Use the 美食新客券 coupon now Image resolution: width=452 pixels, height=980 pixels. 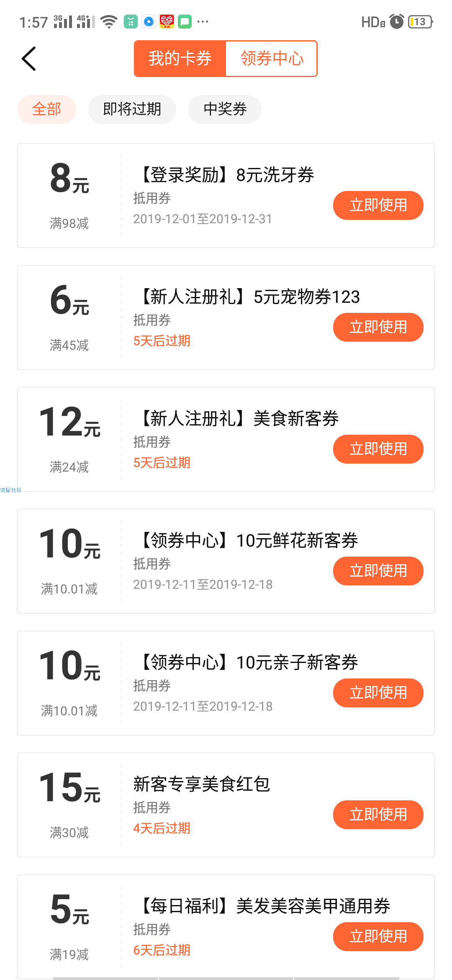[x=378, y=449]
